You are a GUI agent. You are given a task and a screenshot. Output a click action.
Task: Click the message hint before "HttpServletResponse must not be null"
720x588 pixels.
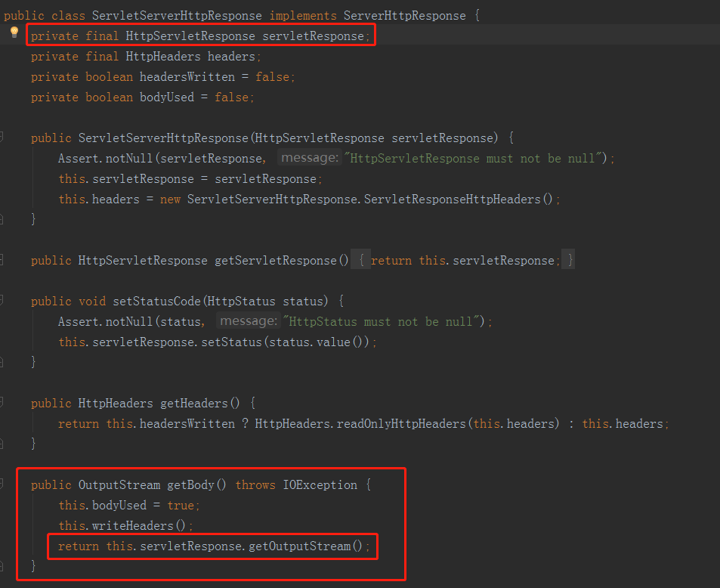click(308, 158)
